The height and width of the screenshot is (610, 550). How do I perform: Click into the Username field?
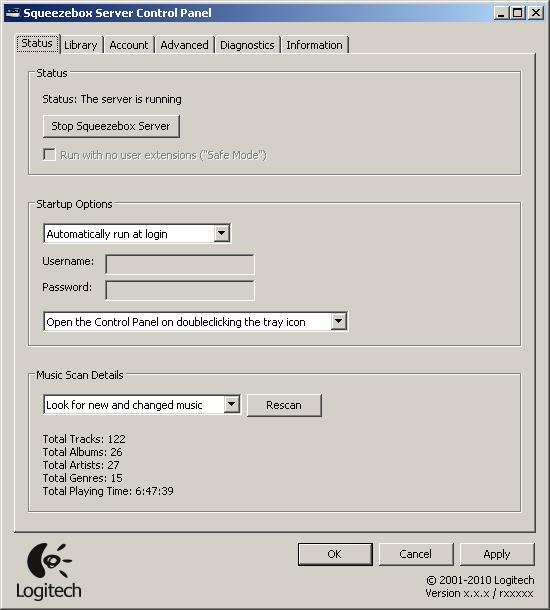tap(180, 265)
